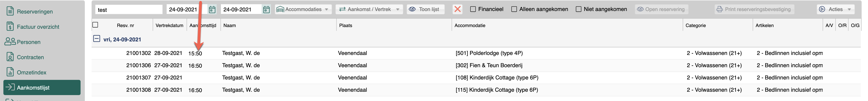Select Aankomstlijst in the sidebar
This screenshot has height=101, width=868.
point(42,87)
